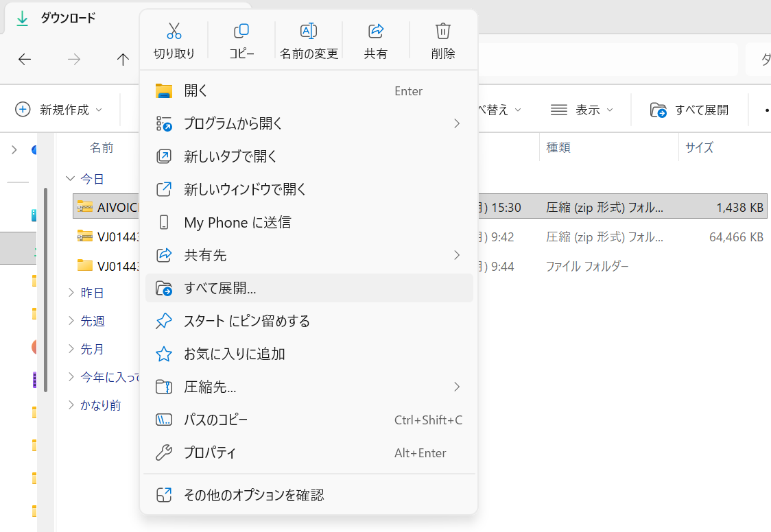Image resolution: width=771 pixels, height=532 pixels.
Task: Click 'すべて展開' button in toolbar
Action: point(689,110)
